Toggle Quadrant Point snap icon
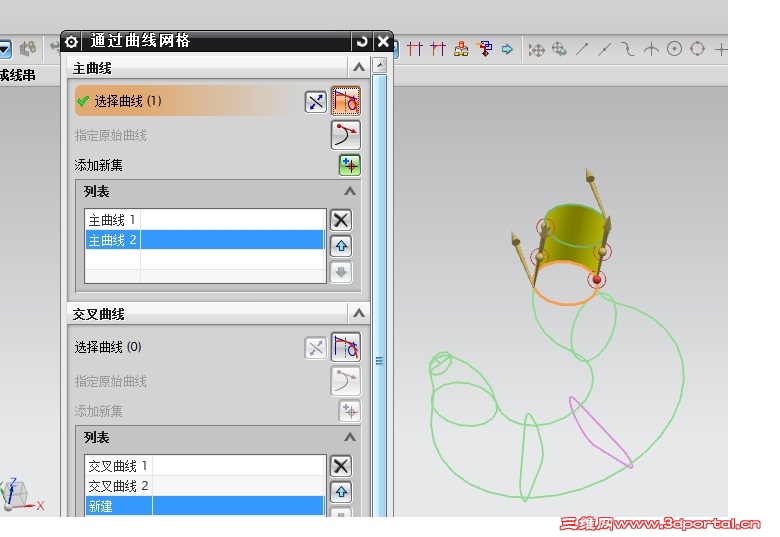 point(697,49)
